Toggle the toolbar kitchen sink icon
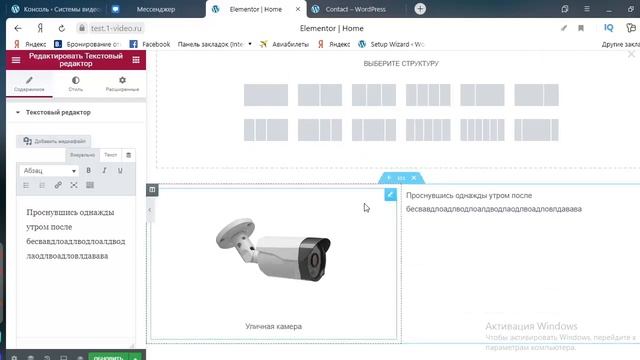640x360 pixels. [x=90, y=185]
